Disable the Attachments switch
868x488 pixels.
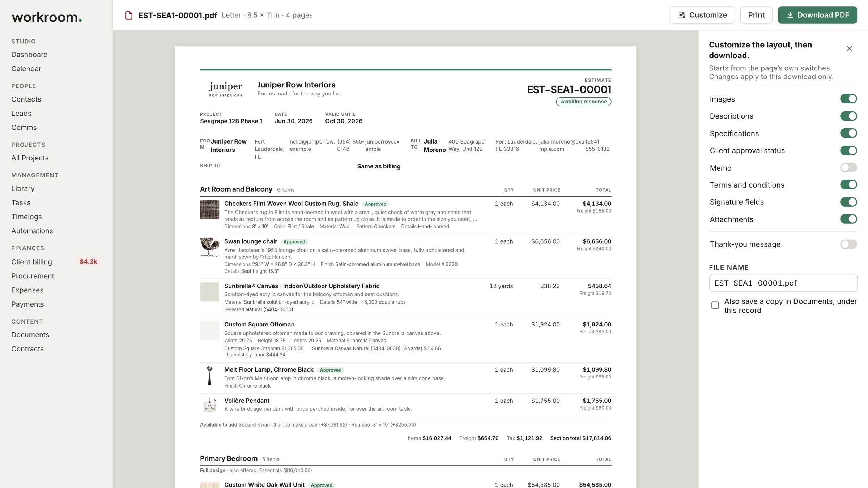tap(848, 219)
